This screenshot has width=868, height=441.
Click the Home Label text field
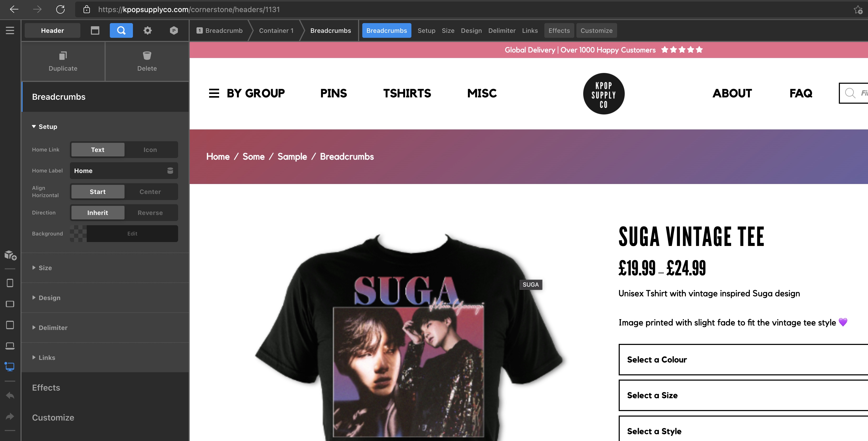tap(118, 171)
